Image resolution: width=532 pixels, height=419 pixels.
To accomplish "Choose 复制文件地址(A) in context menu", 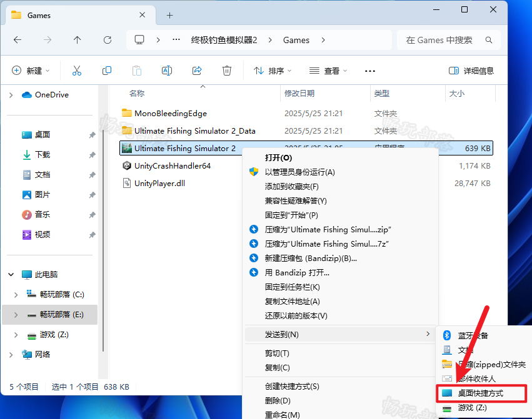I will pyautogui.click(x=292, y=302).
